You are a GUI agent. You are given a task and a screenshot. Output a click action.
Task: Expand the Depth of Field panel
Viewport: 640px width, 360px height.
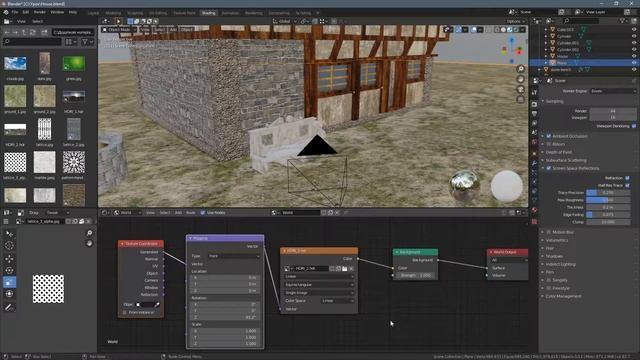(558, 152)
